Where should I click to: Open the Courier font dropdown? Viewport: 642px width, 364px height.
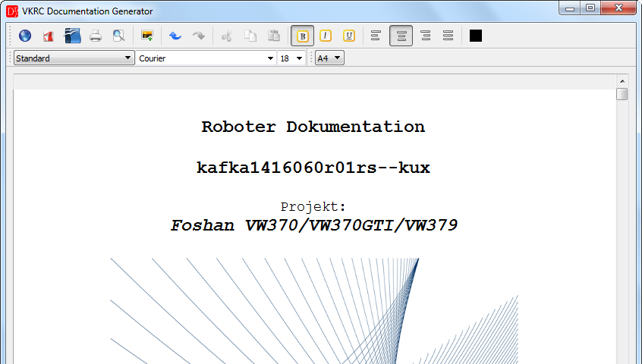(x=206, y=58)
